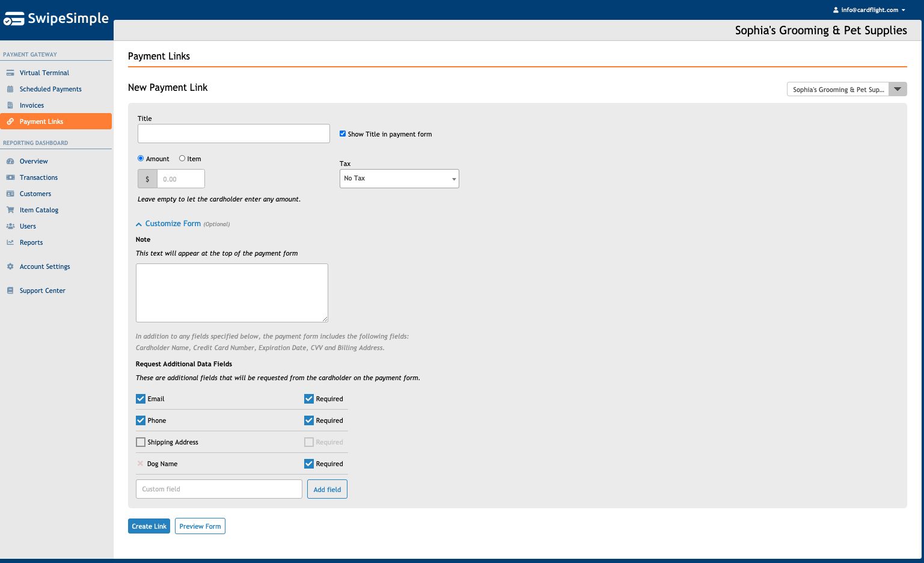Click the Sophia's Grooming & Pet Supplies header title
The height and width of the screenshot is (563, 924).
[x=821, y=30]
